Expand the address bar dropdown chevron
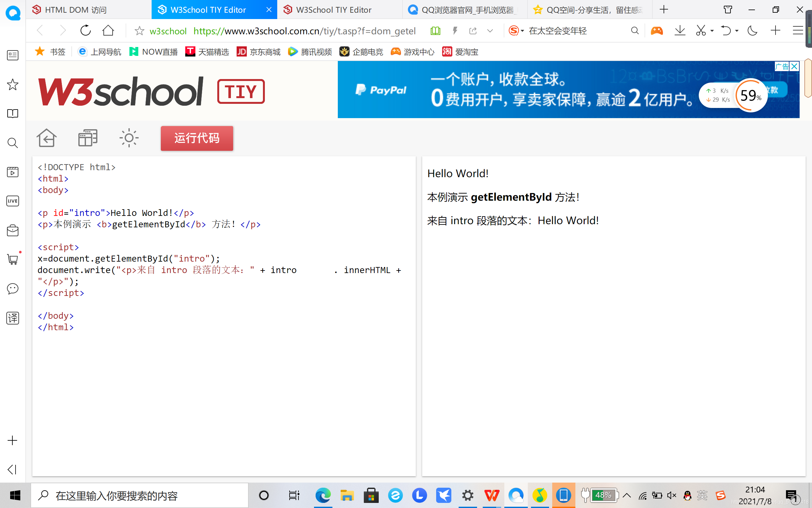The width and height of the screenshot is (812, 508). pyautogui.click(x=490, y=31)
